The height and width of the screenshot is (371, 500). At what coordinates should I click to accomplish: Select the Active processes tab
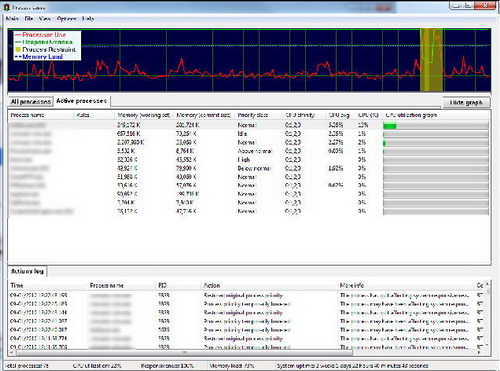[x=82, y=101]
